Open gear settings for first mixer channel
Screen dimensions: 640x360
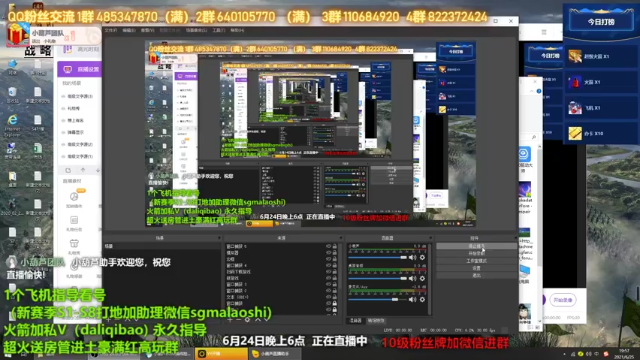click(422, 258)
